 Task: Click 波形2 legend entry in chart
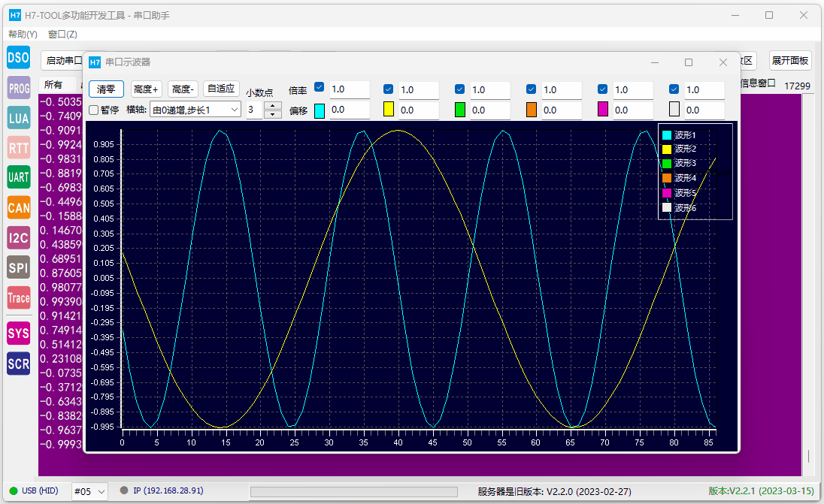[679, 149]
